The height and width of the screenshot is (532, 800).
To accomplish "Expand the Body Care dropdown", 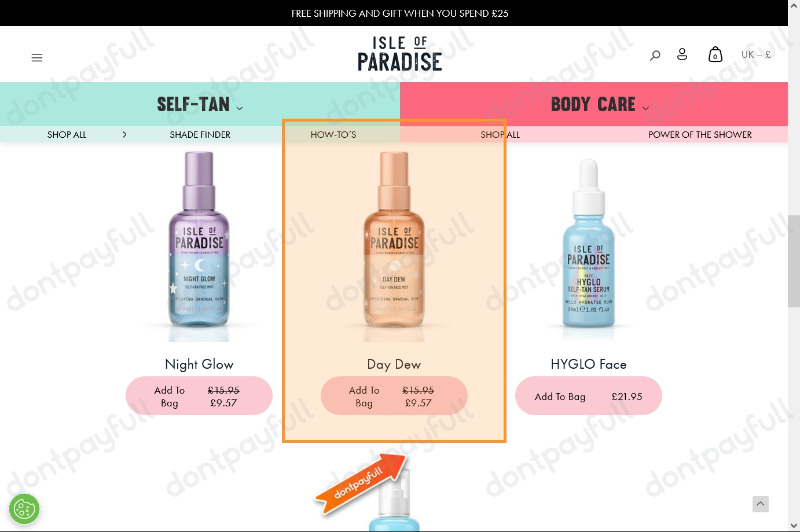I will (600, 104).
